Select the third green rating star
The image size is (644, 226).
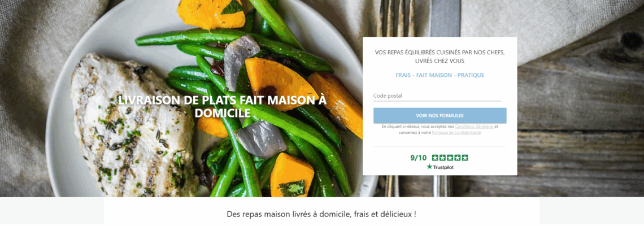pos(450,158)
